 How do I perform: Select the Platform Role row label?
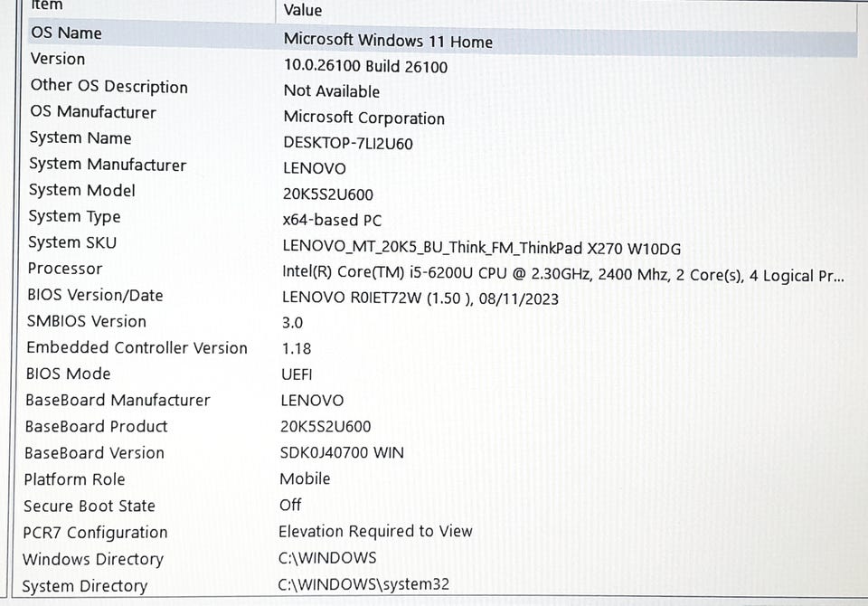point(75,479)
